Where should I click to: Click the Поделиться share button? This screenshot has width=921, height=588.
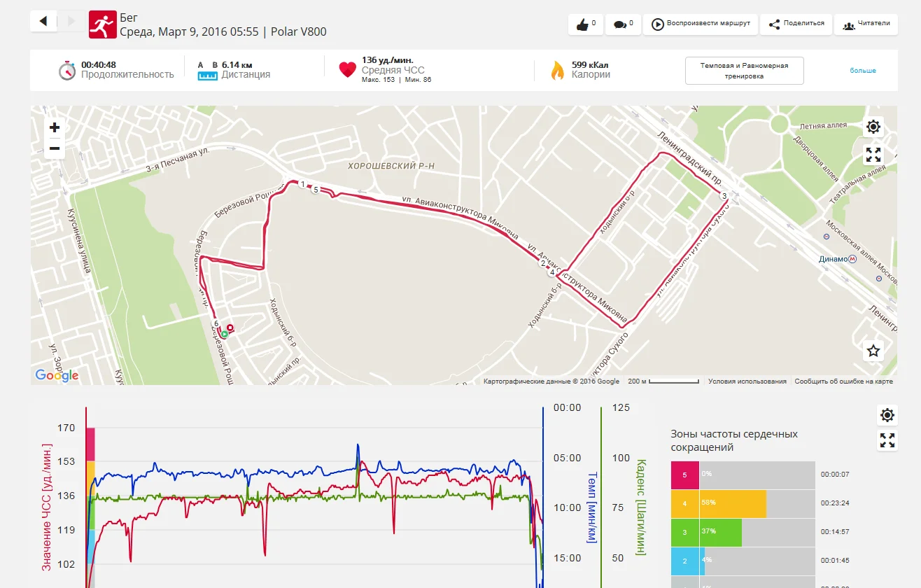point(796,24)
